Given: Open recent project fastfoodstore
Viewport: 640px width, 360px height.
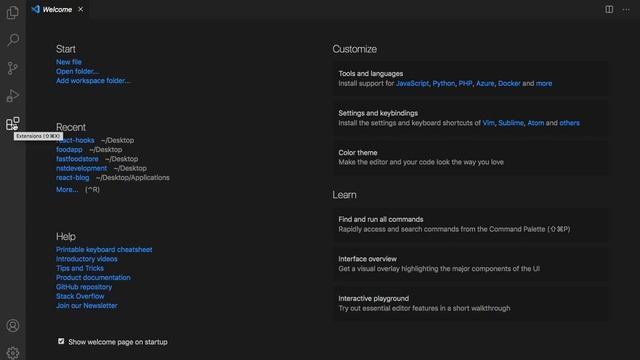Looking at the screenshot, I should (x=77, y=159).
